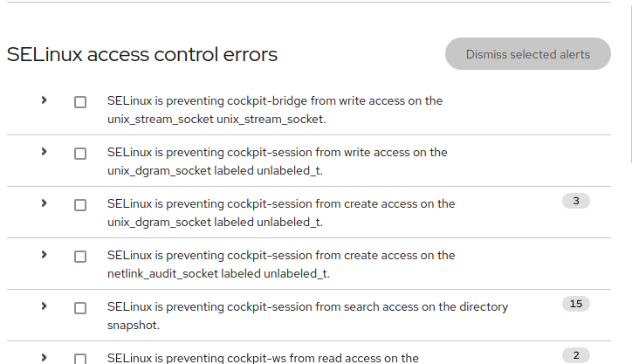Tick checkbox for cockpit-session write access alert

click(80, 154)
